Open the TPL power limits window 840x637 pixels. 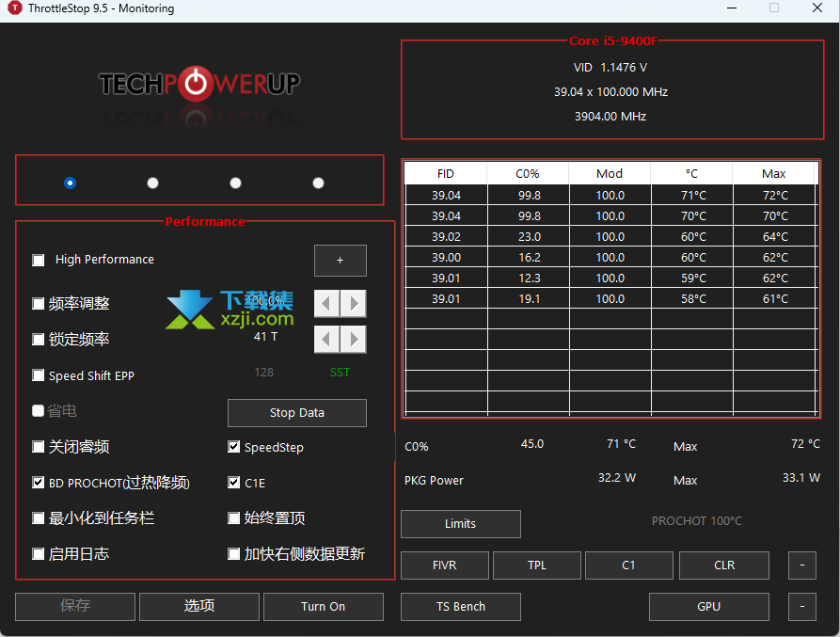pos(537,565)
